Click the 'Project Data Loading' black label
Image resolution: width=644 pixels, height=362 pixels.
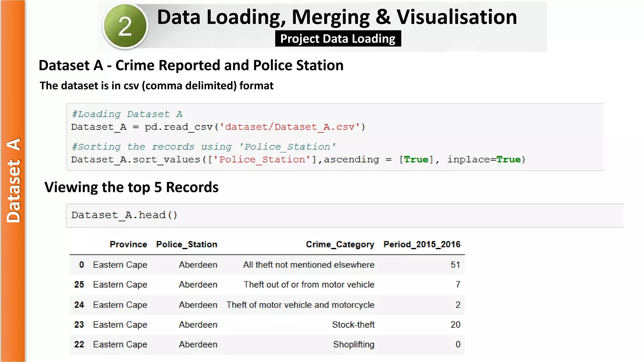pos(338,39)
